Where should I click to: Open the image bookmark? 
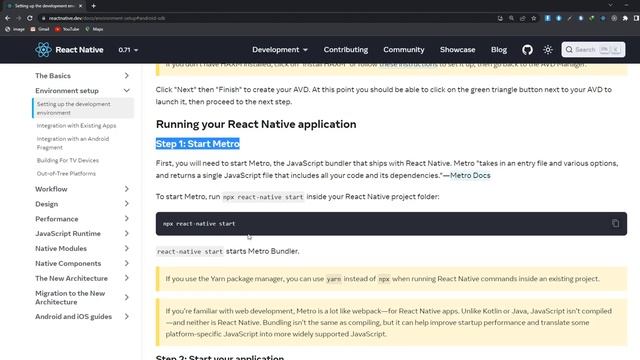(x=15, y=29)
